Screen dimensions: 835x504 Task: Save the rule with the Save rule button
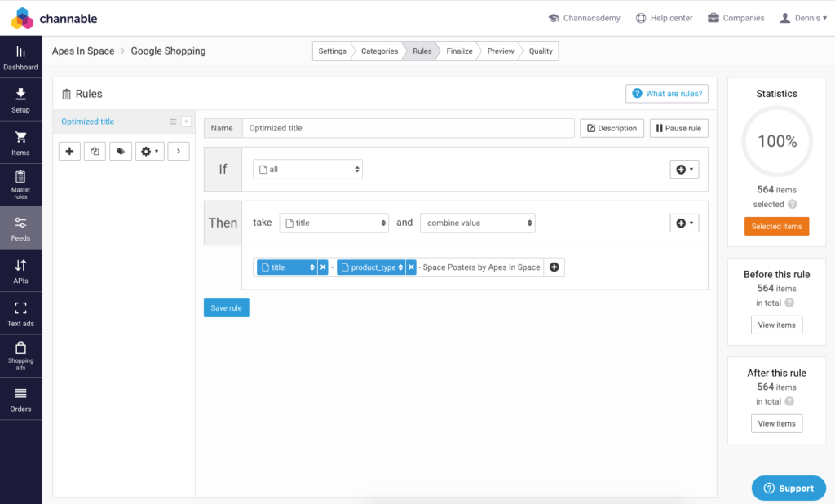pyautogui.click(x=226, y=307)
